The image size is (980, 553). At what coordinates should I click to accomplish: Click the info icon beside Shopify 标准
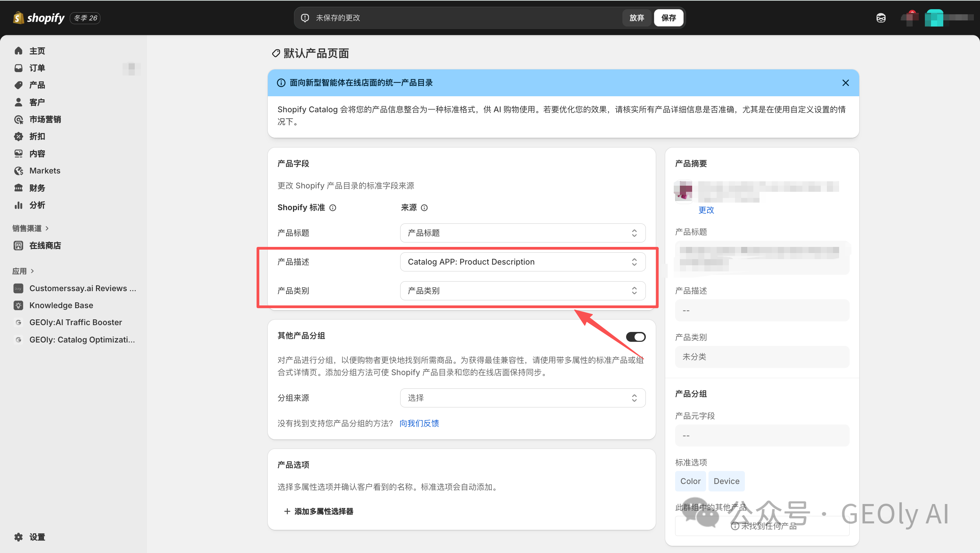click(x=332, y=208)
